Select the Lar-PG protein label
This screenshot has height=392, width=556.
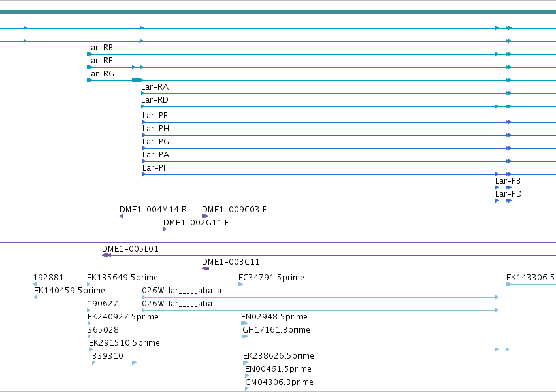pos(155,142)
